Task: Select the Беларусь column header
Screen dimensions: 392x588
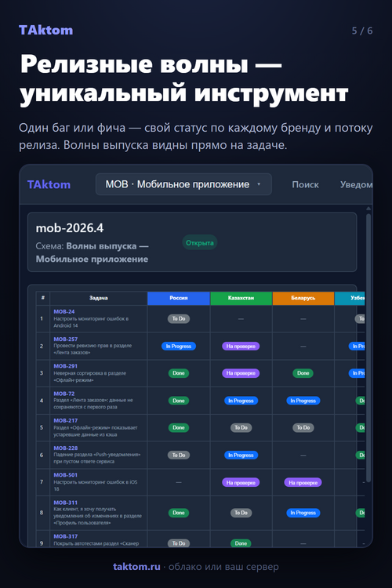Action: (x=303, y=298)
